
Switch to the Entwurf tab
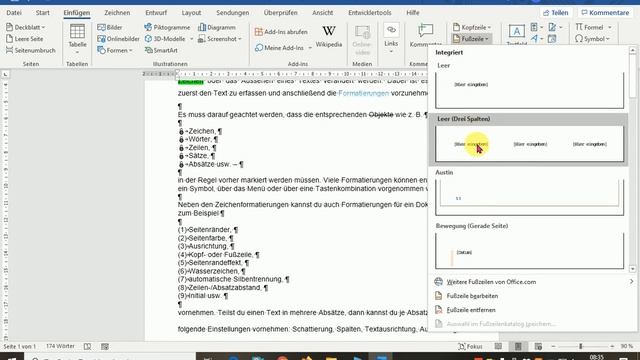[x=156, y=13]
